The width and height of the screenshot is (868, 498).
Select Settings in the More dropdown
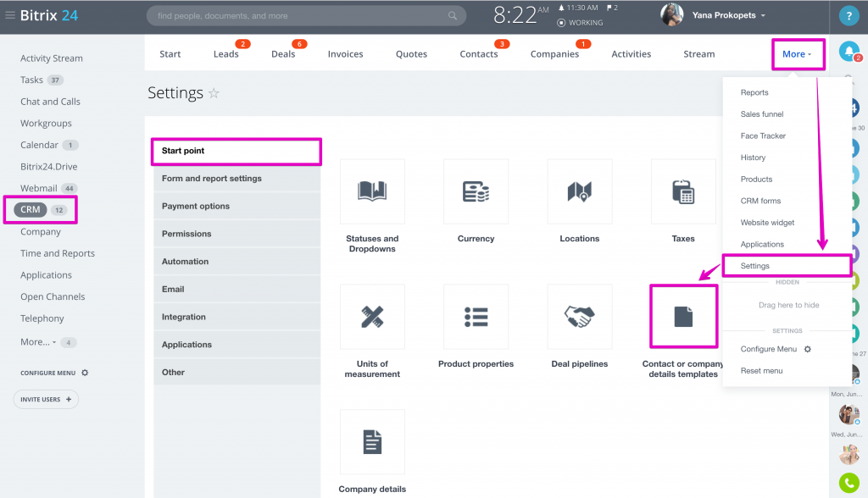click(x=787, y=266)
